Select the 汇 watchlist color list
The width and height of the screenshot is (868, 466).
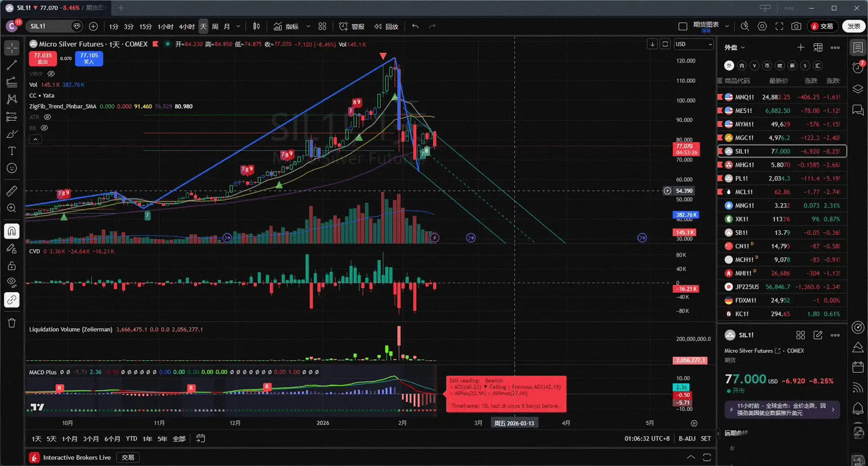(x=818, y=66)
